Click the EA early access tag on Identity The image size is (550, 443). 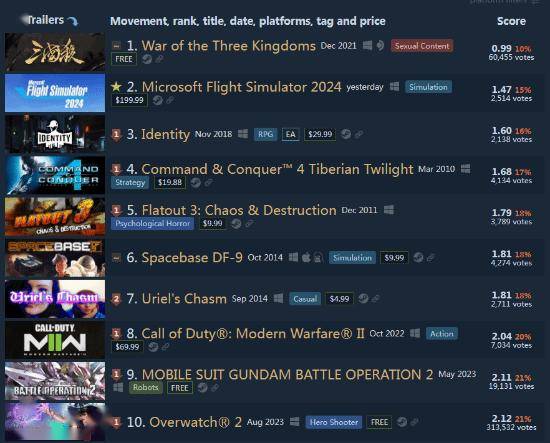[x=291, y=134]
